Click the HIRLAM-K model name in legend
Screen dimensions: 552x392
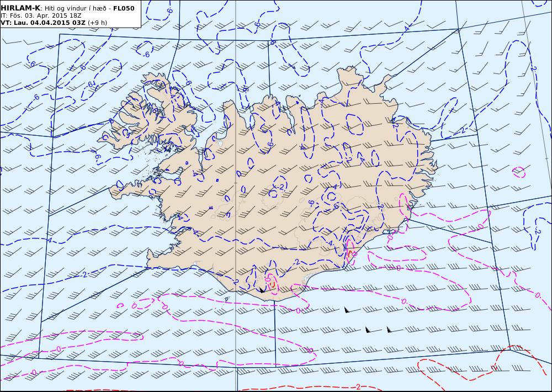click(20, 8)
